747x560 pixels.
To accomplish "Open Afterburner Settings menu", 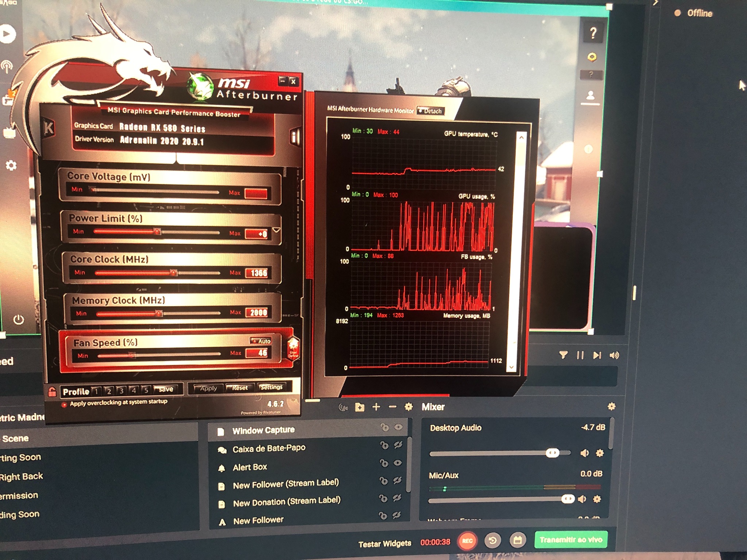I will [x=272, y=387].
